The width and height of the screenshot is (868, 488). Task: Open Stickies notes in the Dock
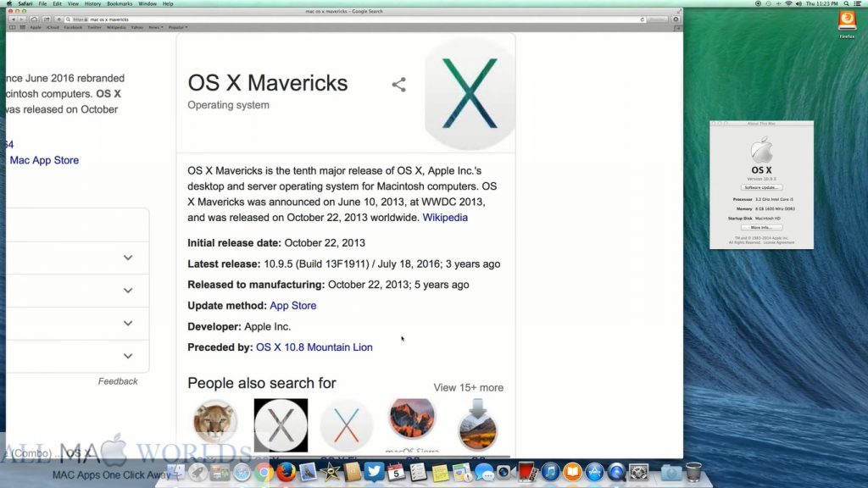[440, 472]
